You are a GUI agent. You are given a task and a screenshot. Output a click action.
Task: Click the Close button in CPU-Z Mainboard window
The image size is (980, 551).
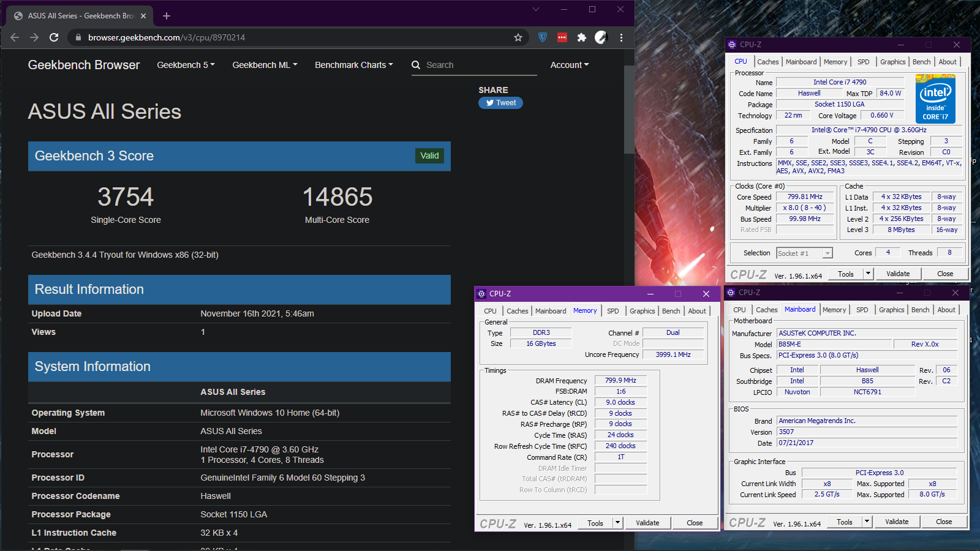944,522
